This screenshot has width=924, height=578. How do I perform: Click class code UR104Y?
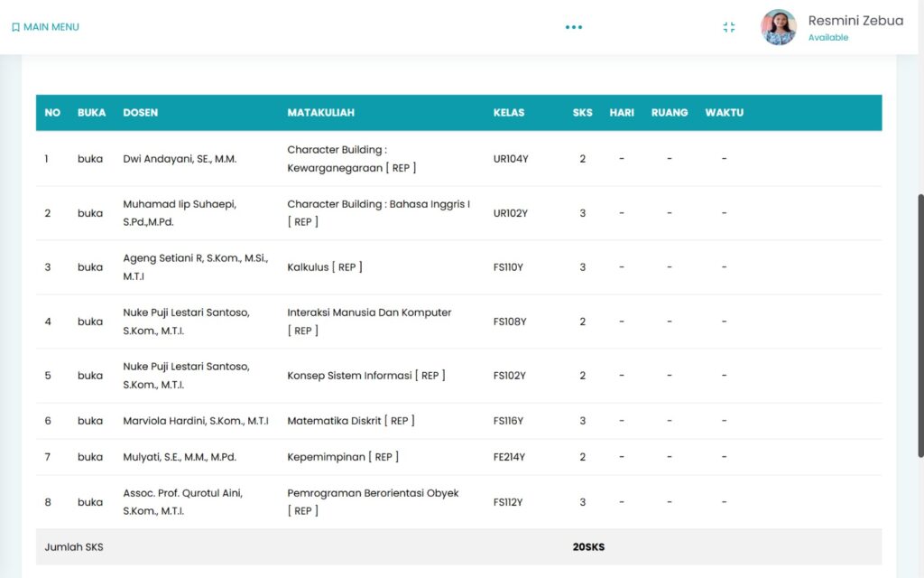pos(511,159)
